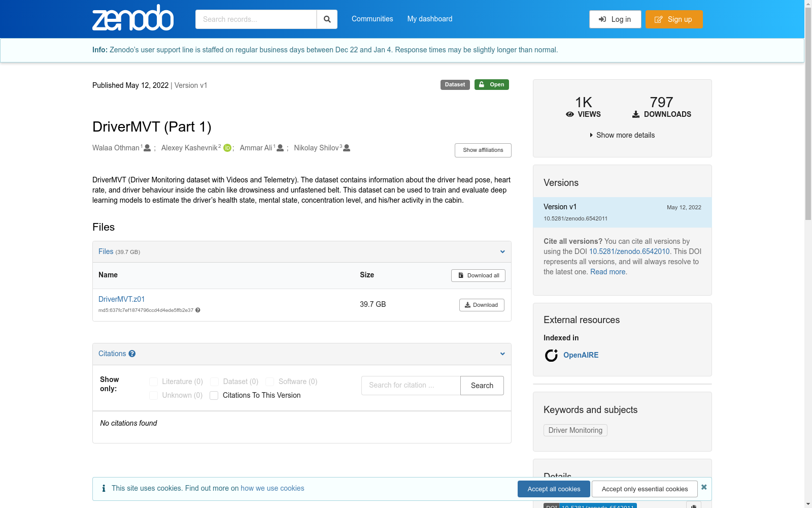The height and width of the screenshot is (508, 812).
Task: Toggle the Literature (0) checkbox
Action: pyautogui.click(x=153, y=382)
